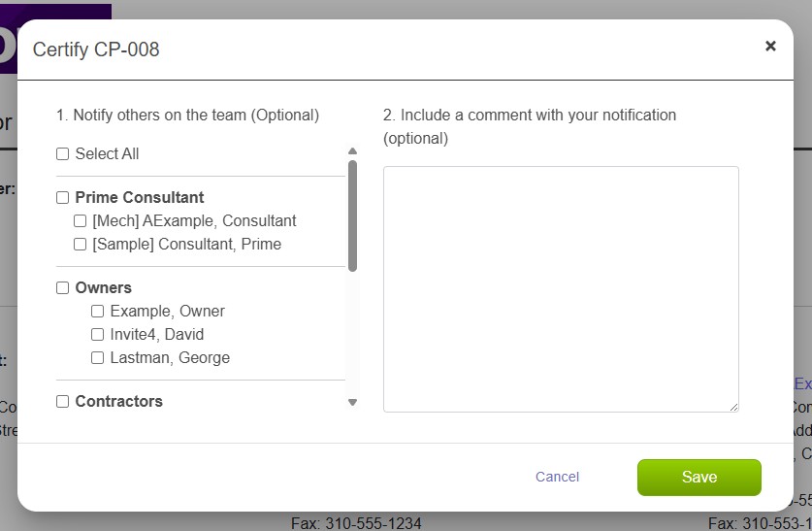The height and width of the screenshot is (531, 812).
Task: Click the Prime Consultant label
Action: pyautogui.click(x=140, y=197)
